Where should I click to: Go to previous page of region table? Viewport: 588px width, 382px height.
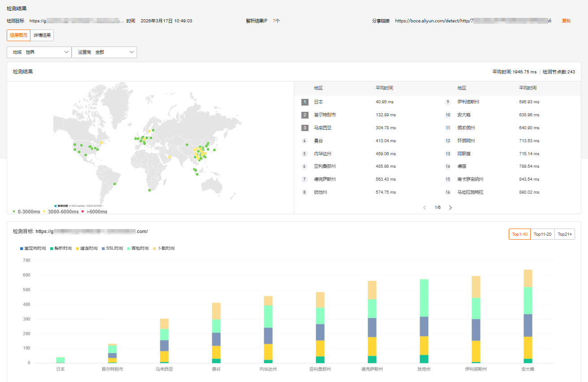pos(425,208)
